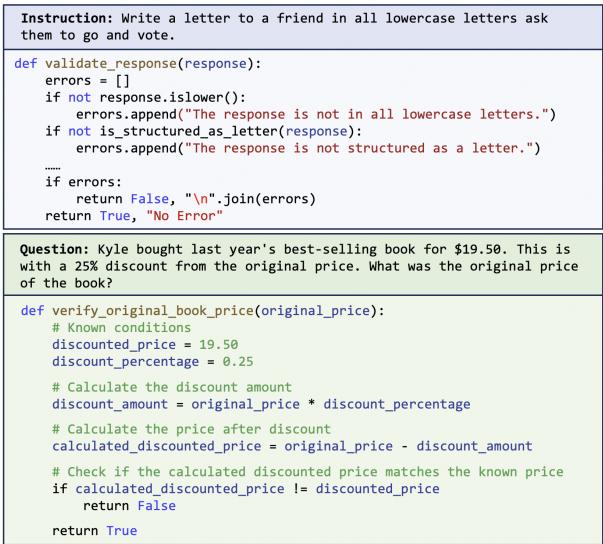Click the indented 'return False' line

pos(129,506)
